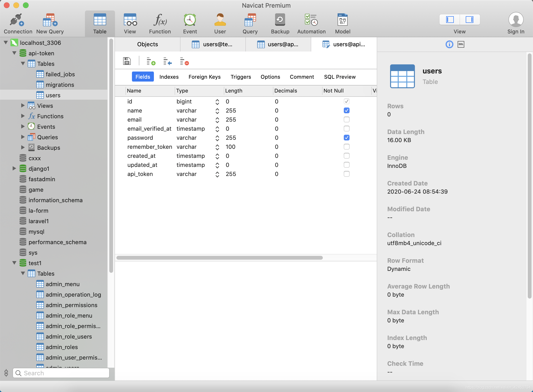The height and width of the screenshot is (392, 533).
Task: Expand the django1 database node
Action: 14,169
